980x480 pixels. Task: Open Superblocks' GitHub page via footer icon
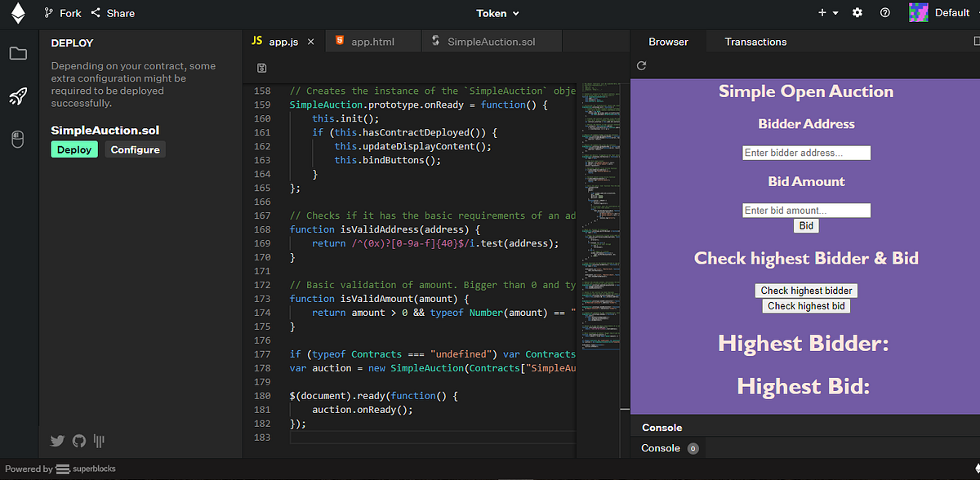[x=78, y=441]
